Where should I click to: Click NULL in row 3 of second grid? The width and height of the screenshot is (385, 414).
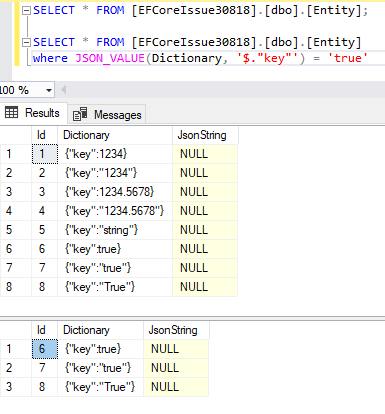[176, 387]
